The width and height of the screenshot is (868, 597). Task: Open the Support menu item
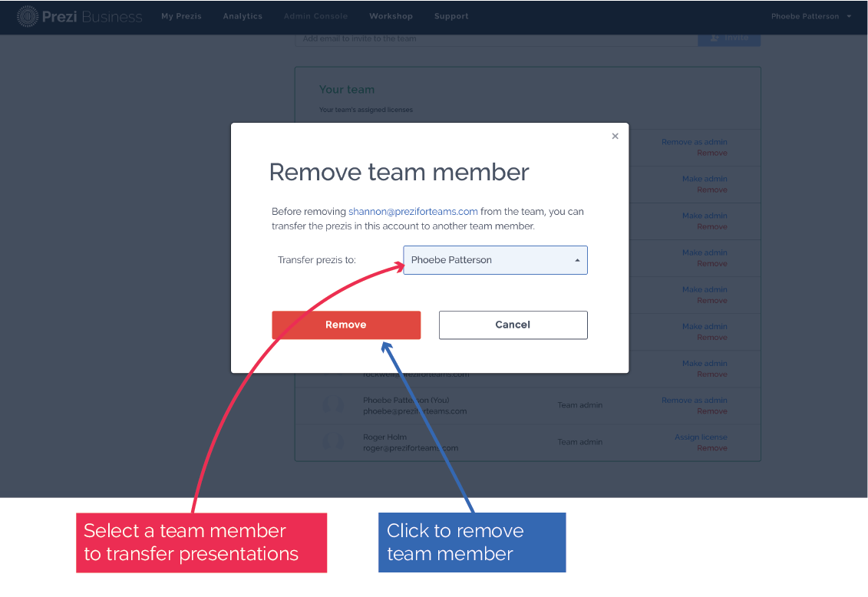tap(451, 16)
